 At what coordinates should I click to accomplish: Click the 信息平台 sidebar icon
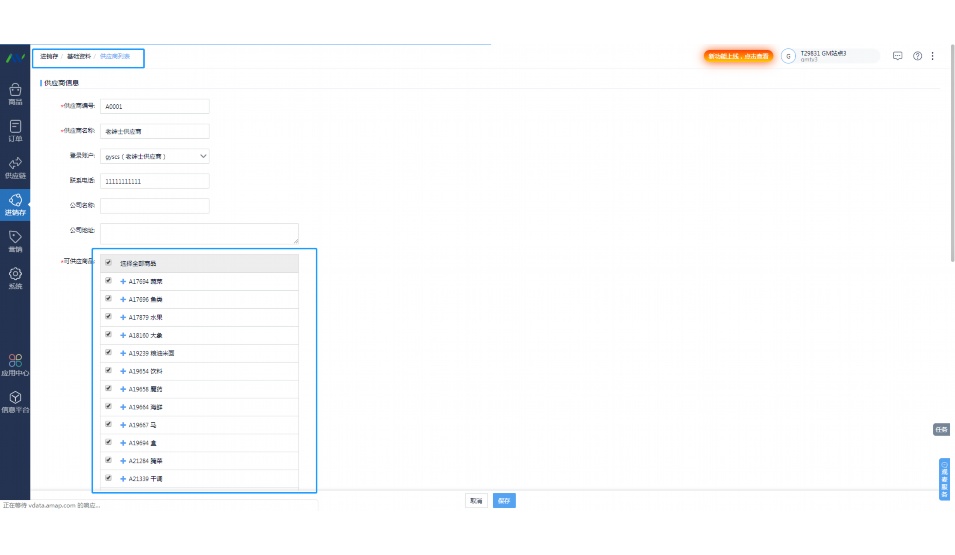click(x=15, y=401)
